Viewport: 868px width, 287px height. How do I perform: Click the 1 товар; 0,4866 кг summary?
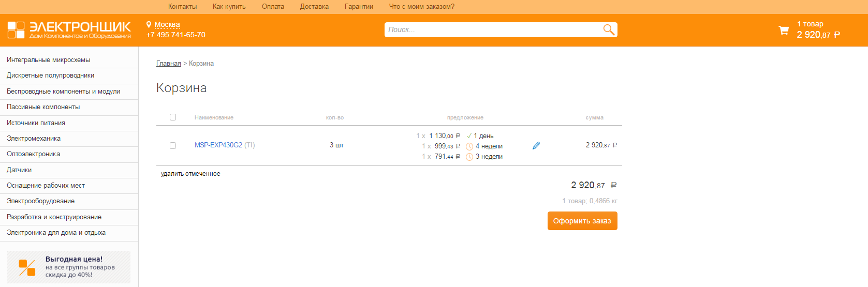[590, 201]
